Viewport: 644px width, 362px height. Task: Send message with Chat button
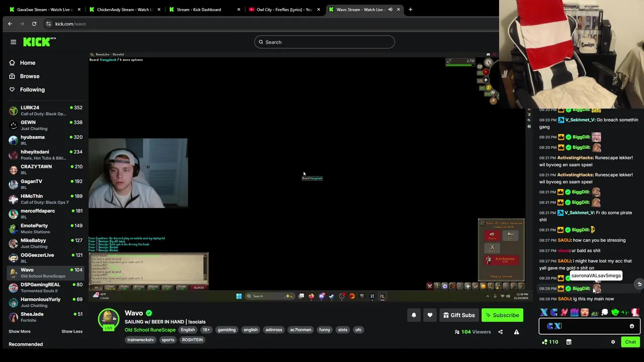coord(630,342)
